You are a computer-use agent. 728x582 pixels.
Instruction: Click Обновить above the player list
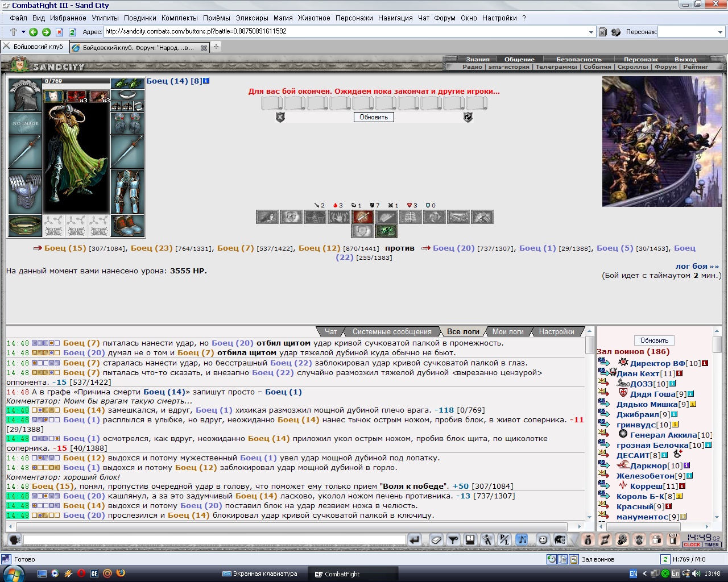coord(654,340)
